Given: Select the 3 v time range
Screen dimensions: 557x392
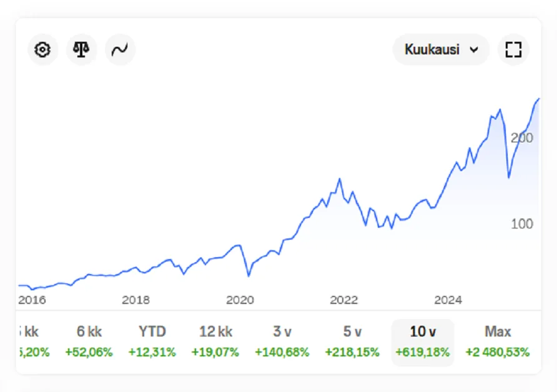Looking at the screenshot, I should click(x=282, y=341).
